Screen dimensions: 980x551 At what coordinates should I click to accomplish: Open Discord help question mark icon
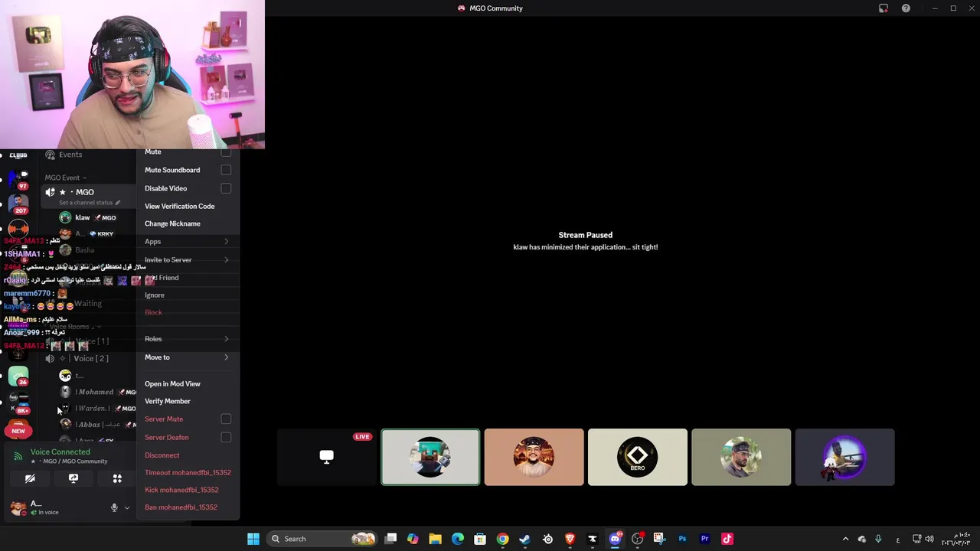click(x=906, y=8)
